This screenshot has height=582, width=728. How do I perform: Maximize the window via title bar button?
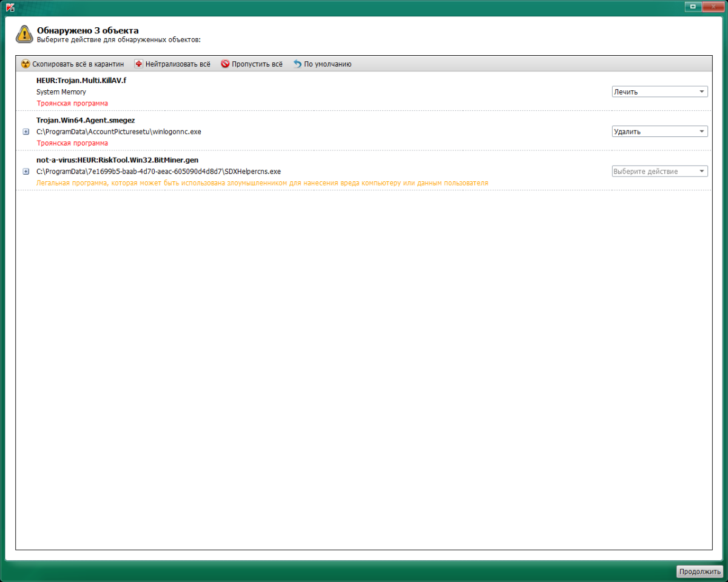(693, 7)
